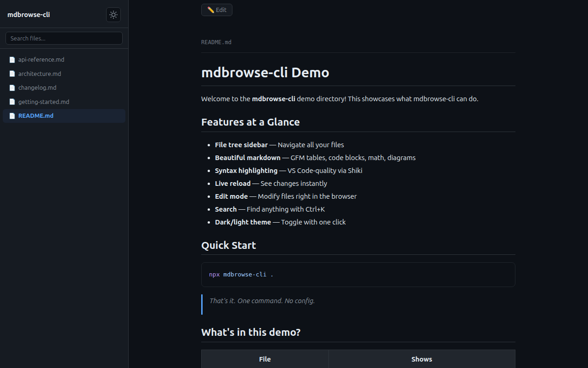Click the file icon beside api-reference.md
The width and height of the screenshot is (588, 368).
pyautogui.click(x=12, y=60)
